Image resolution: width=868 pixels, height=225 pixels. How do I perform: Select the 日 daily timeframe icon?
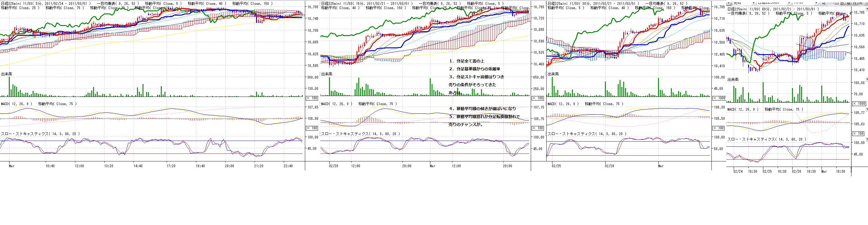[843, 3]
